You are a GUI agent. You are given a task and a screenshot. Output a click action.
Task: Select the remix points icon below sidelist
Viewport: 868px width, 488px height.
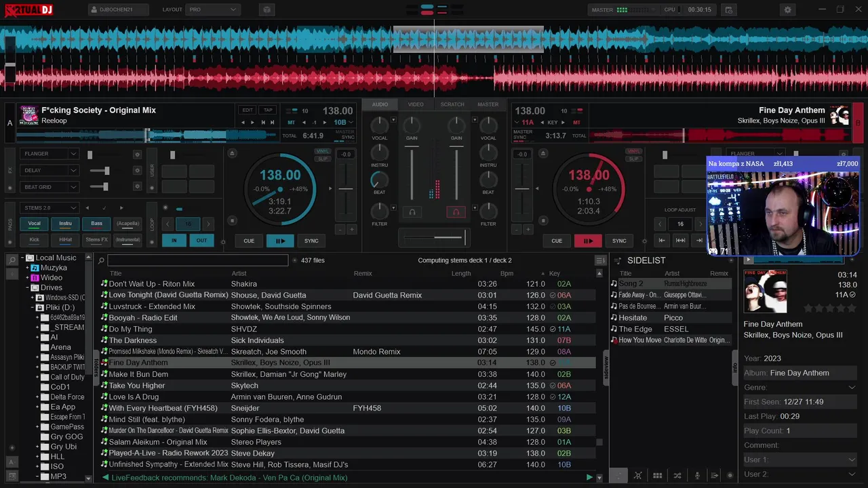point(637,476)
